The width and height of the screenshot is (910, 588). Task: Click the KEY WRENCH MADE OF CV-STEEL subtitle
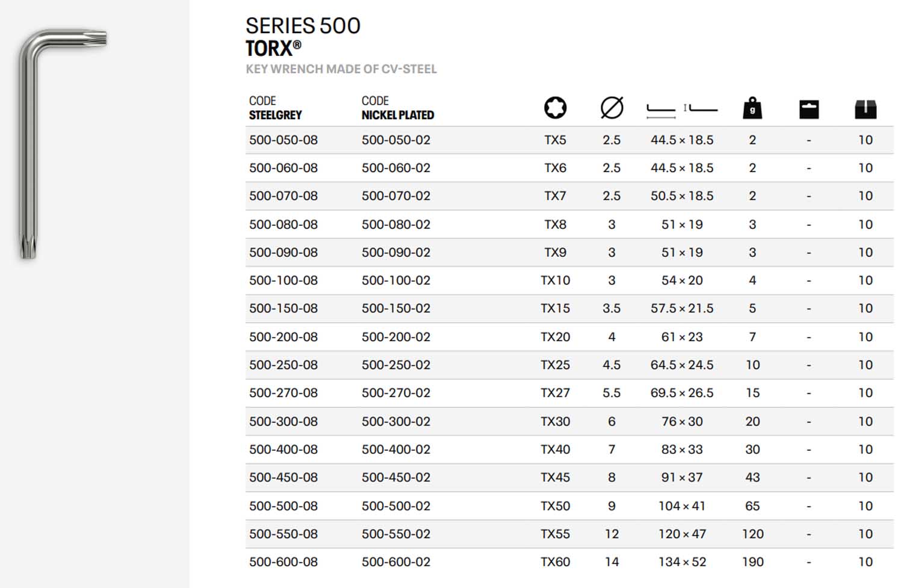tap(341, 69)
